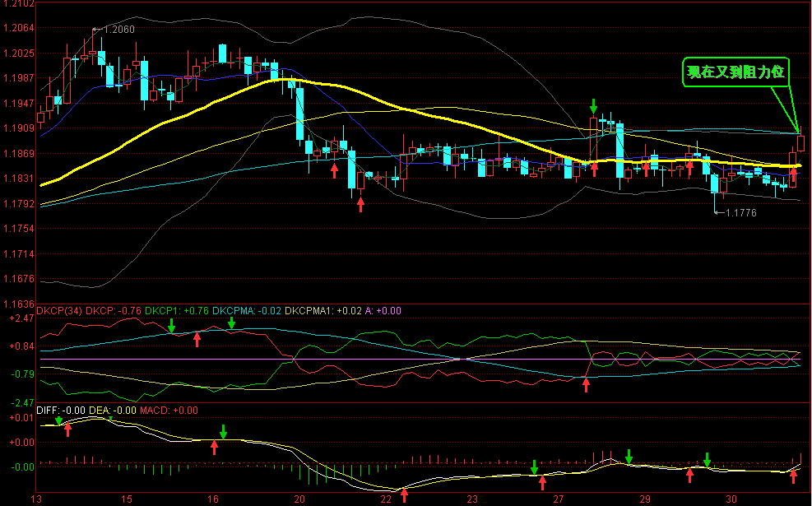The width and height of the screenshot is (812, 506).
Task: Click date label 27 on time axis
Action: pyautogui.click(x=559, y=499)
